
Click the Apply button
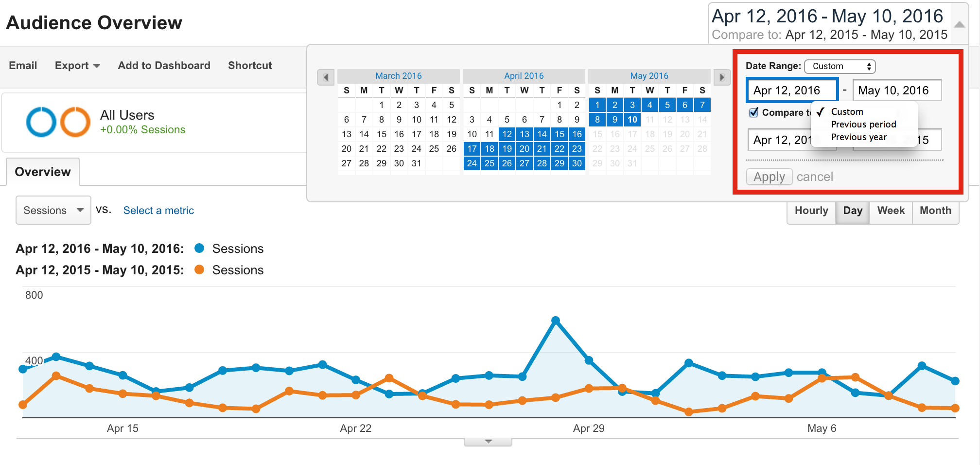(770, 177)
